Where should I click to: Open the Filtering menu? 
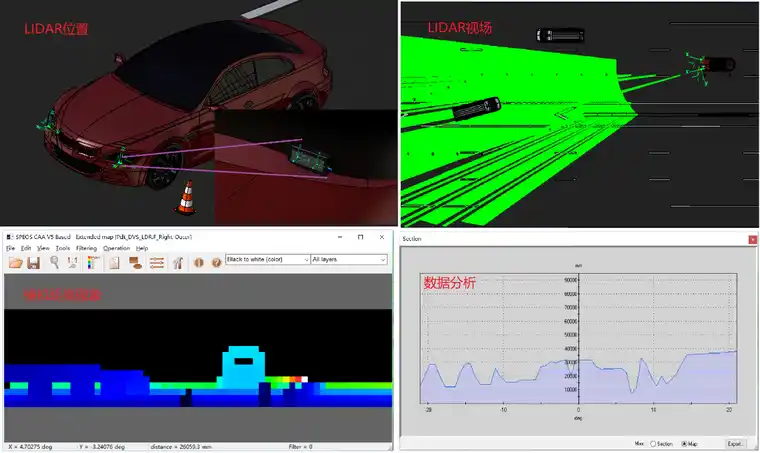(x=86, y=248)
